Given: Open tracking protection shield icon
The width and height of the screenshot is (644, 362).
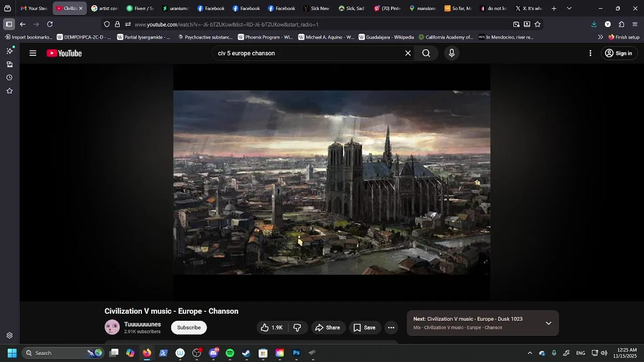Looking at the screenshot, I should click(107, 24).
